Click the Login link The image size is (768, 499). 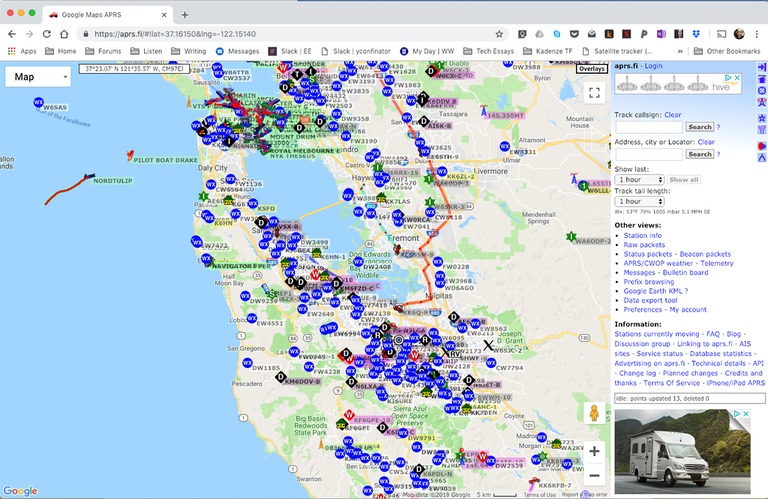[653, 66]
